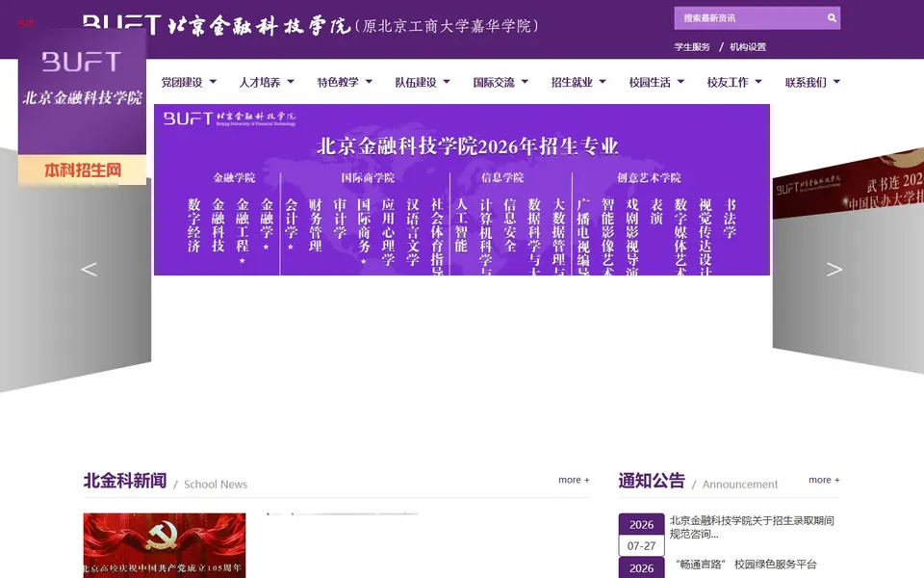Go to the next carousel slide

[x=834, y=270]
